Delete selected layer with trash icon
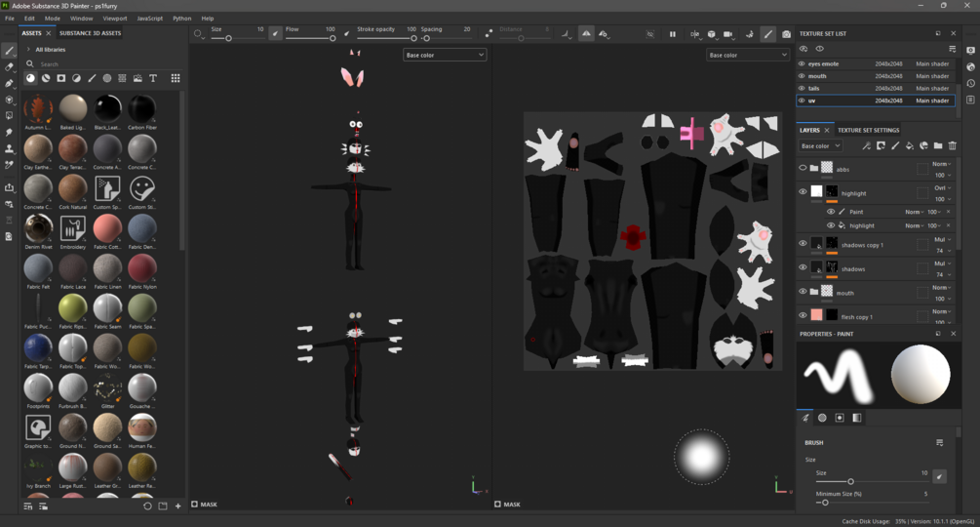Viewport: 980px width, 527px height. coord(953,145)
